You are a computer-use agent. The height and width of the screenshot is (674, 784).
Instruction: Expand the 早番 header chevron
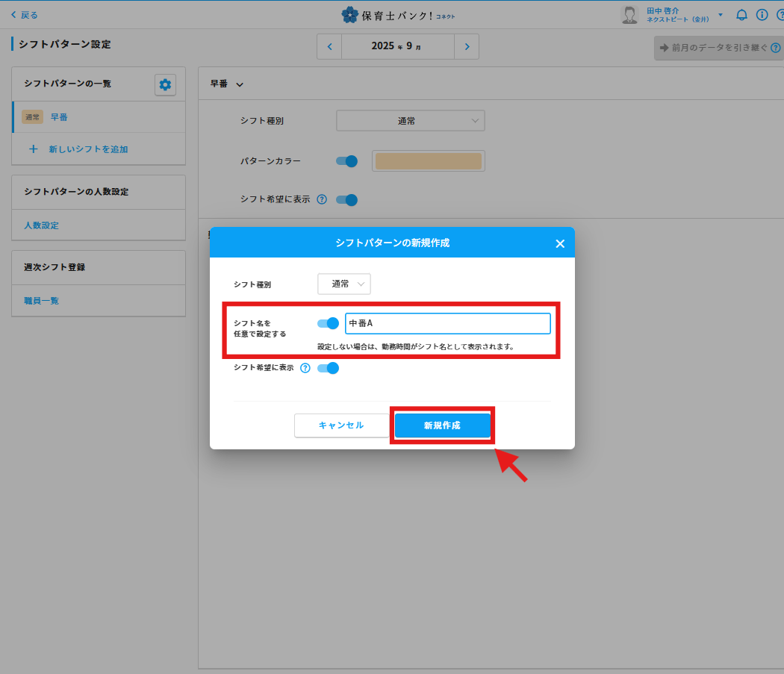(240, 85)
